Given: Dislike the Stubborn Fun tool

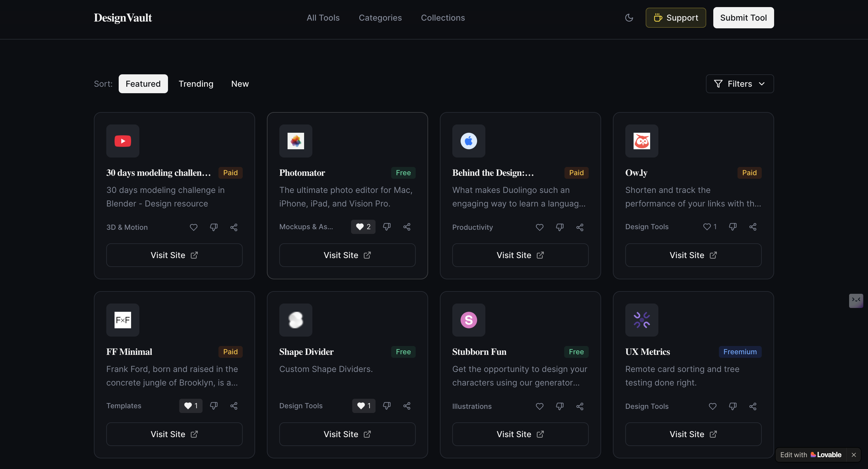Looking at the screenshot, I should tap(559, 406).
